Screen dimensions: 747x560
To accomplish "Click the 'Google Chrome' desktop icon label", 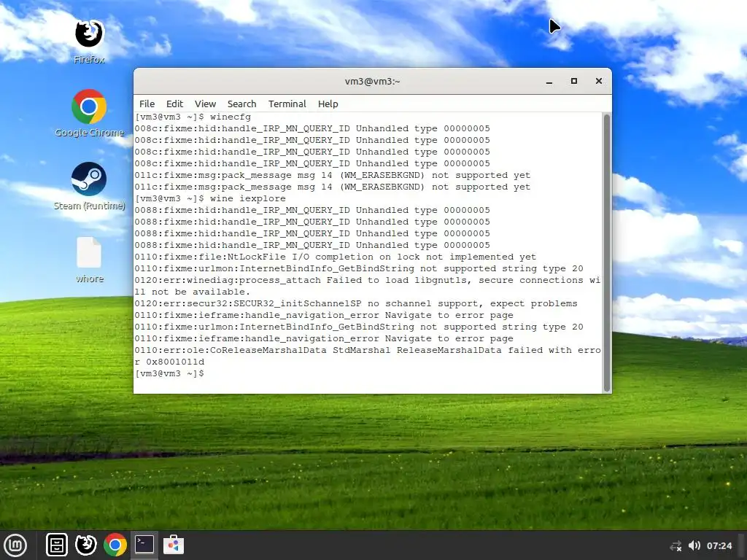I will click(89, 133).
